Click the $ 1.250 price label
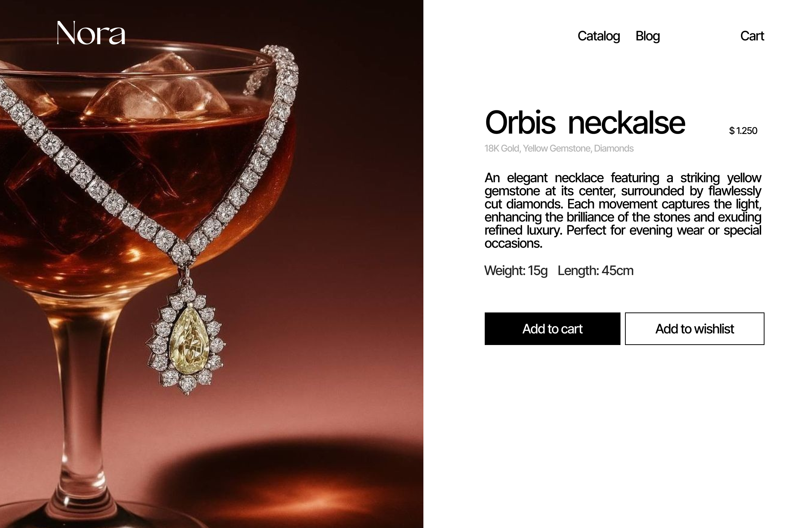The width and height of the screenshot is (812, 528). [x=743, y=131]
